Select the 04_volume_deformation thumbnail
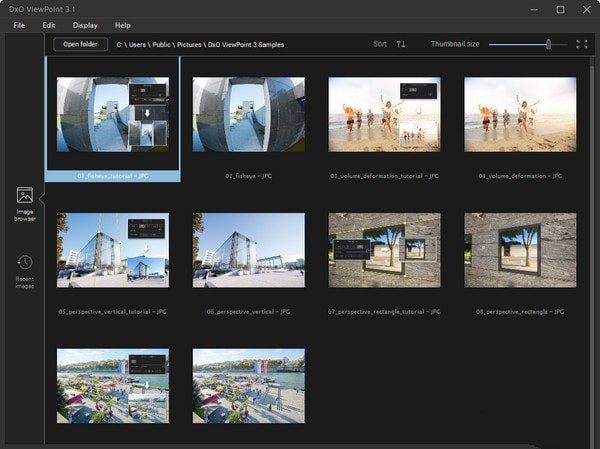600x449 pixels. pyautogui.click(x=520, y=114)
